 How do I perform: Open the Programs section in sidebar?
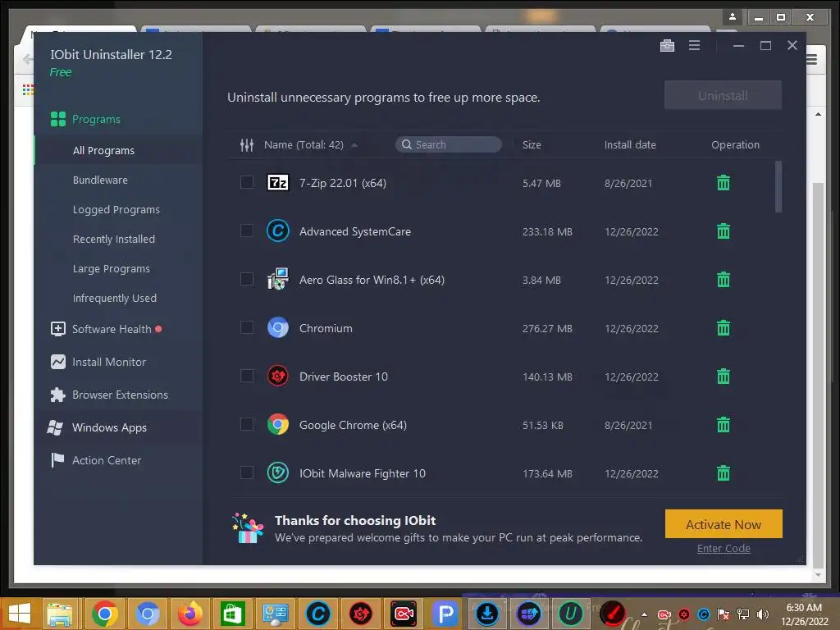tap(97, 119)
